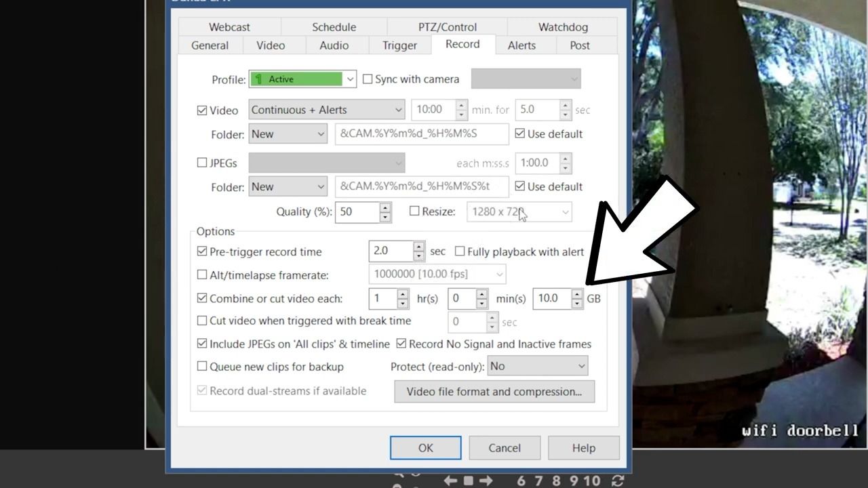Switch to the Trigger tab
868x488 pixels.
click(399, 45)
